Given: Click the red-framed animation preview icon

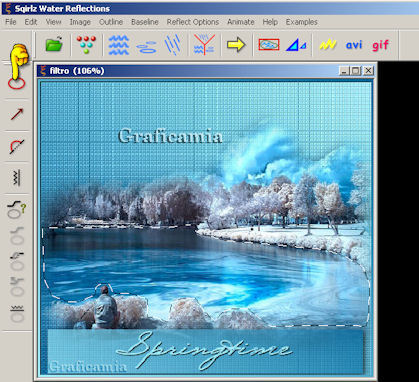Looking at the screenshot, I should point(269,44).
